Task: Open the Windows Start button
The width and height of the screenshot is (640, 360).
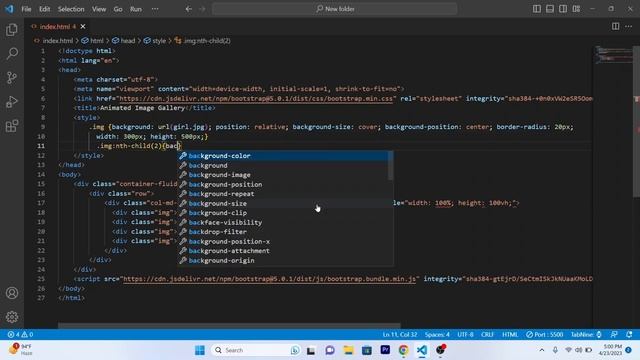Action: pyautogui.click(x=200, y=350)
